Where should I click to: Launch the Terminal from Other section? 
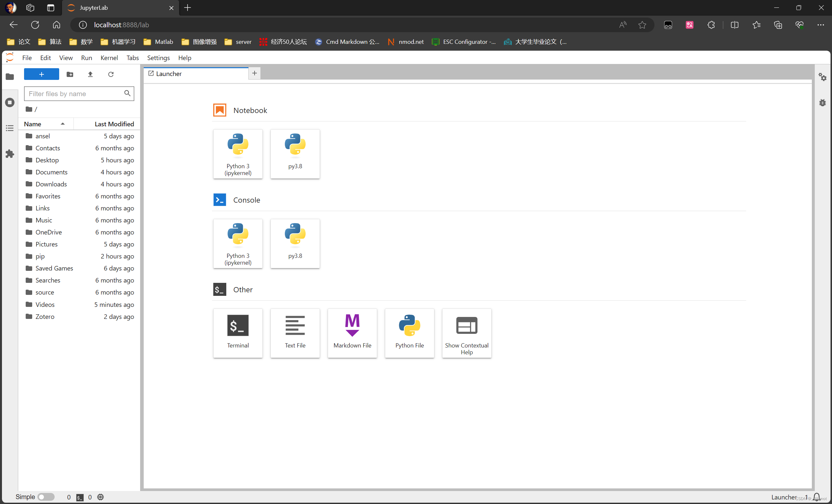238,333
